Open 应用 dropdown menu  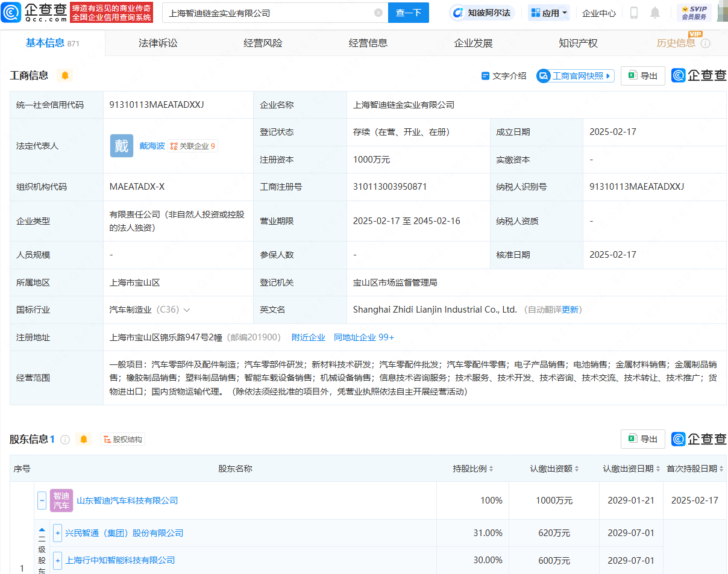[549, 13]
